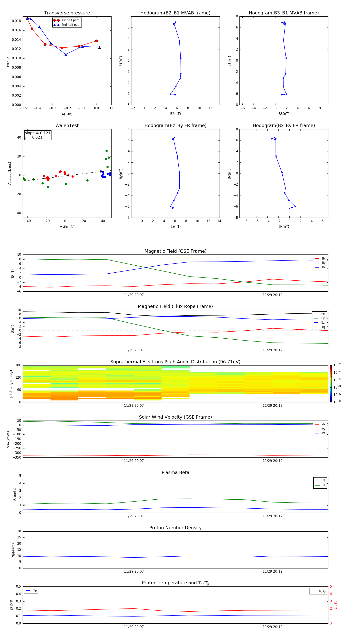The width and height of the screenshot is (351, 644).
Task: Click the 'Proton Number Density' title
Action: coord(175,528)
